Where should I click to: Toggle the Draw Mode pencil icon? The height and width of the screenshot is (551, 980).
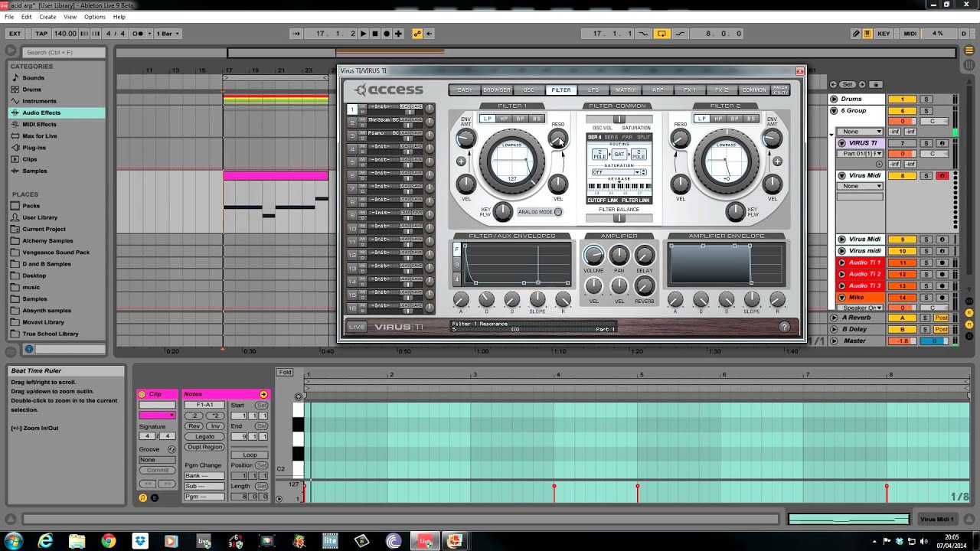pyautogui.click(x=856, y=34)
